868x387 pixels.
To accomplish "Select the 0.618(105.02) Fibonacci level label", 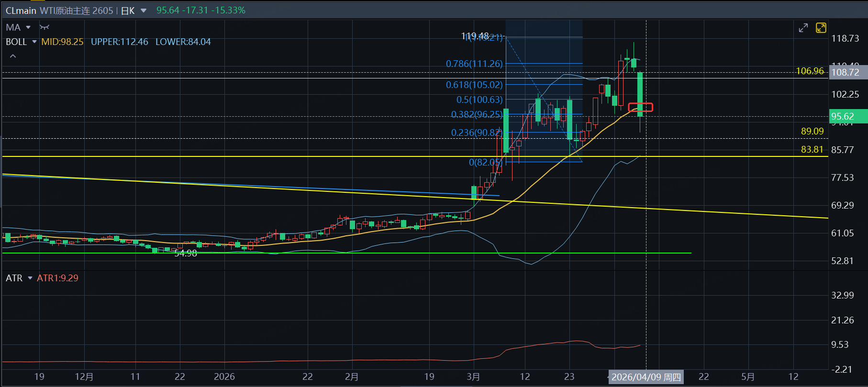I will (x=474, y=85).
